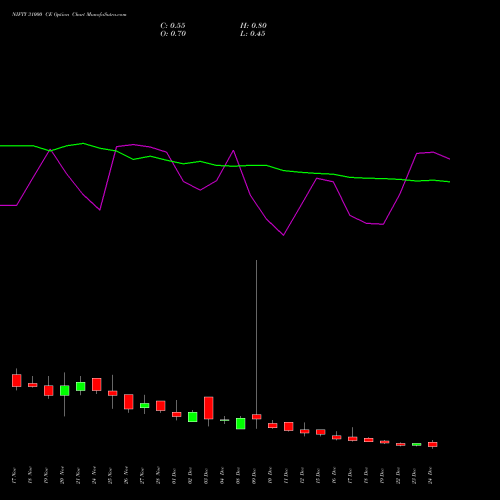This screenshot has height=500, width=500.
Task: Click the '08 Dec' date axis label
Action: 238,476
